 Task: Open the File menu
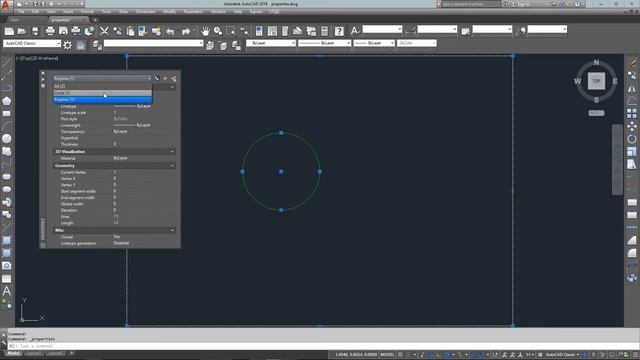[x=21, y=12]
